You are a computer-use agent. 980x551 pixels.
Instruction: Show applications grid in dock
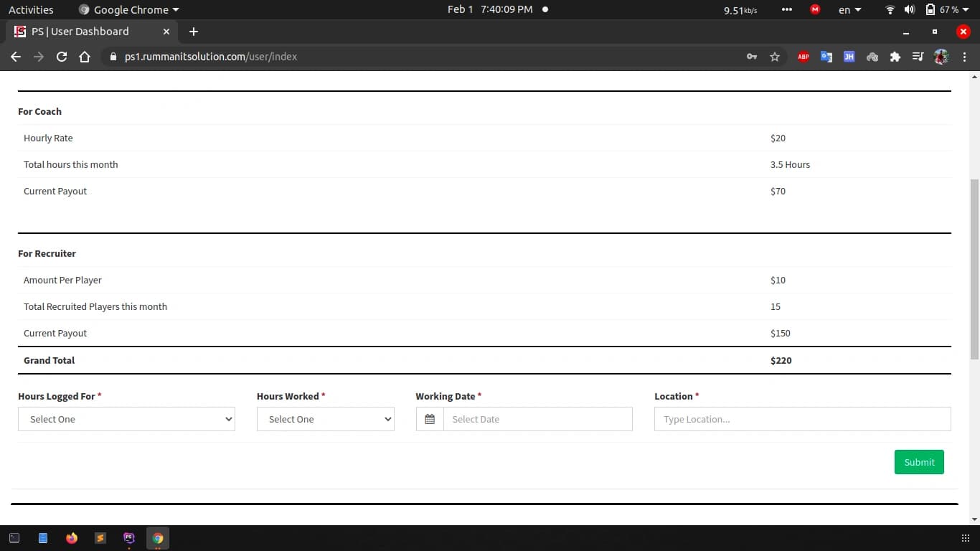point(965,538)
